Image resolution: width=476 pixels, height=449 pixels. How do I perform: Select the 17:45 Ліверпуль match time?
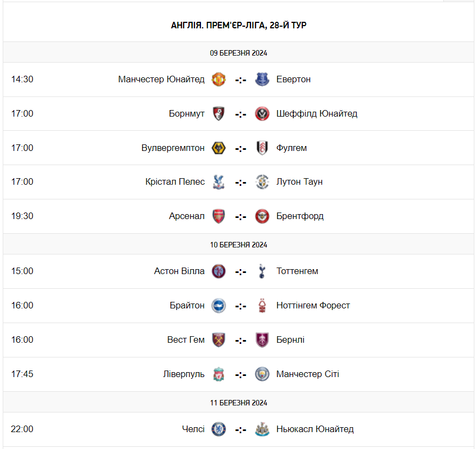click(x=22, y=374)
